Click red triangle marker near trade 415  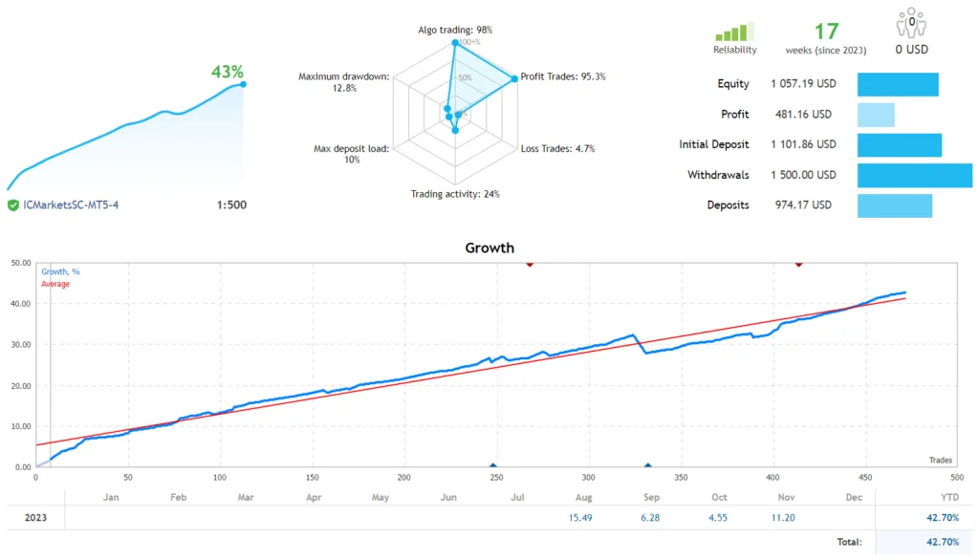click(798, 264)
